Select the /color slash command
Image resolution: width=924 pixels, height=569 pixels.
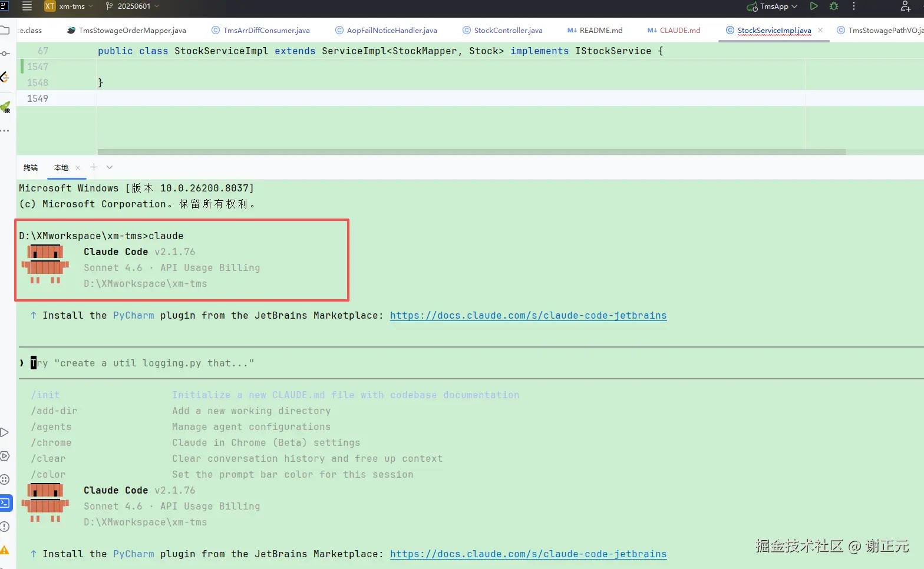pyautogui.click(x=48, y=474)
